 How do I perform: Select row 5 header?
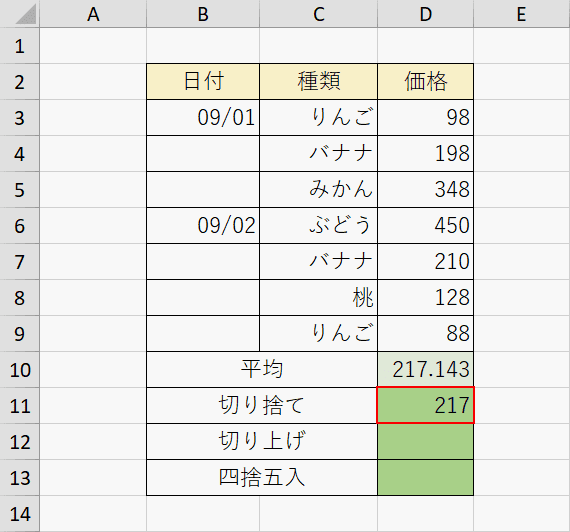(x=20, y=190)
